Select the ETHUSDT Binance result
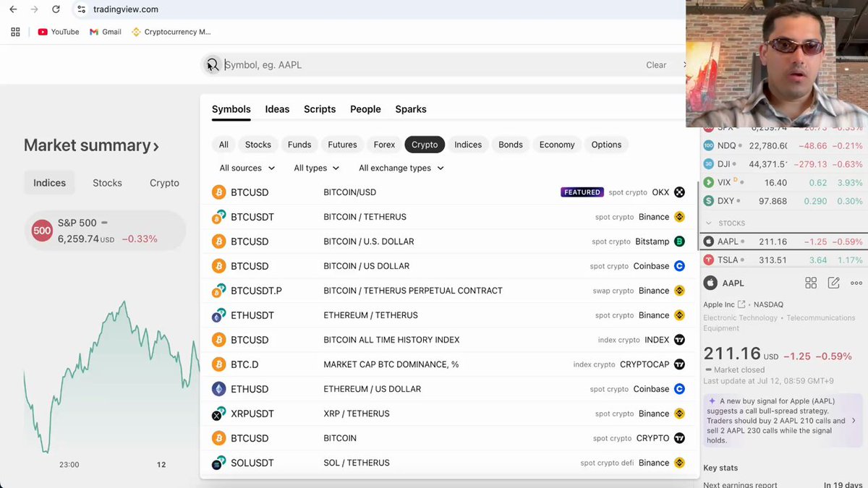The height and width of the screenshot is (488, 868). click(448, 315)
